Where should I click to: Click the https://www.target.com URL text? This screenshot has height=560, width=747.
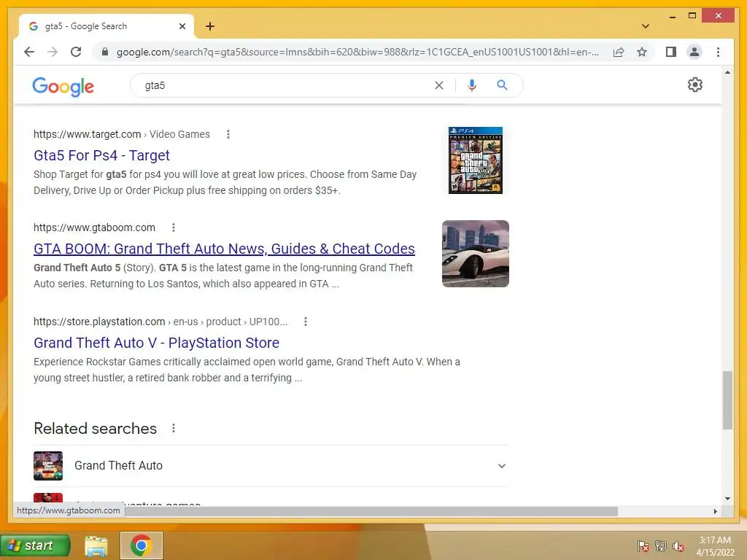(88, 134)
